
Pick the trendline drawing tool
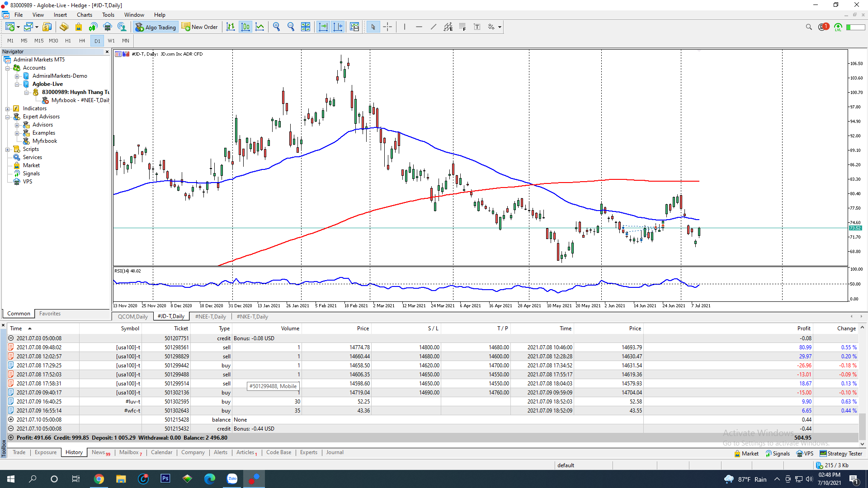434,27
